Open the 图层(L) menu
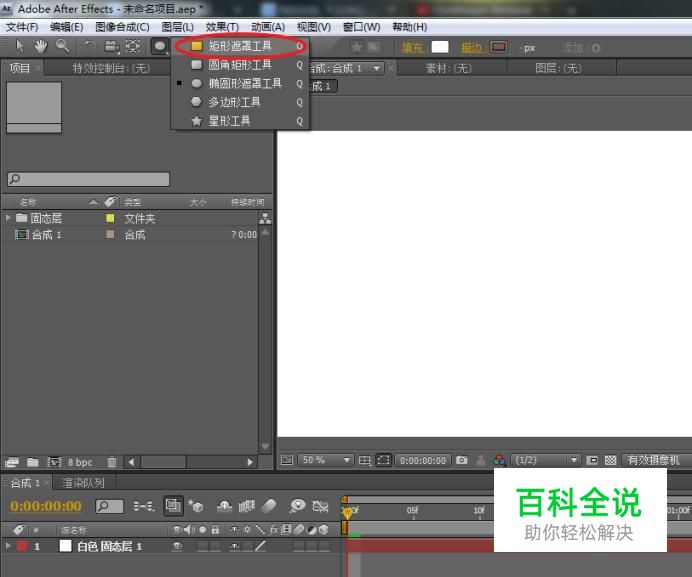692x577 pixels. tap(177, 27)
